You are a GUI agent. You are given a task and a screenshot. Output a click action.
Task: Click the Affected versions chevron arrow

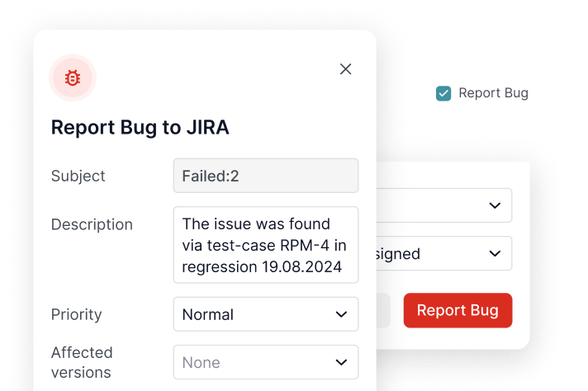coord(341,362)
